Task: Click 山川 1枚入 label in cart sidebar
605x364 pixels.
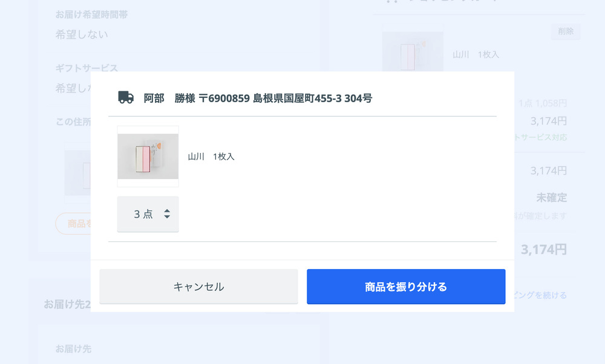Action: tap(476, 55)
